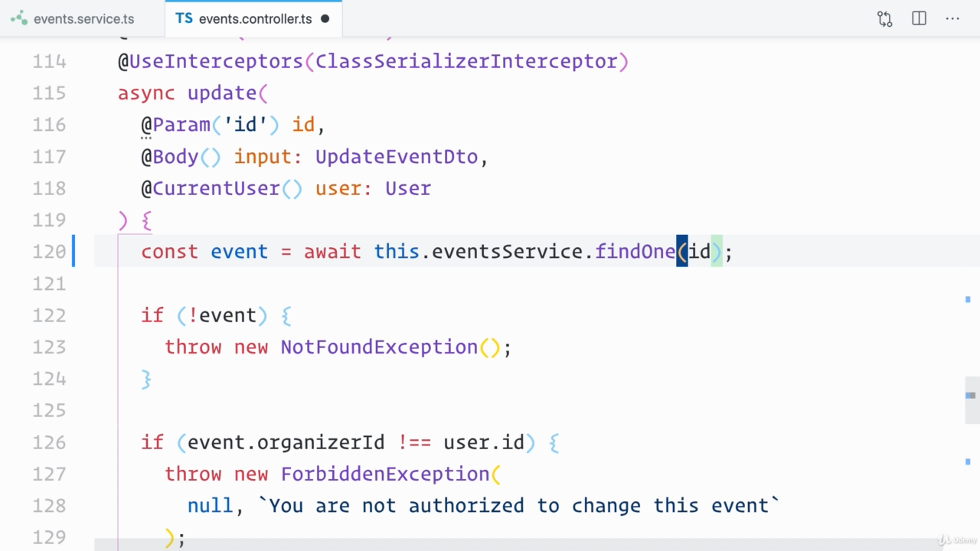
Task: Click the Udemy logo watermark
Action: (x=955, y=540)
